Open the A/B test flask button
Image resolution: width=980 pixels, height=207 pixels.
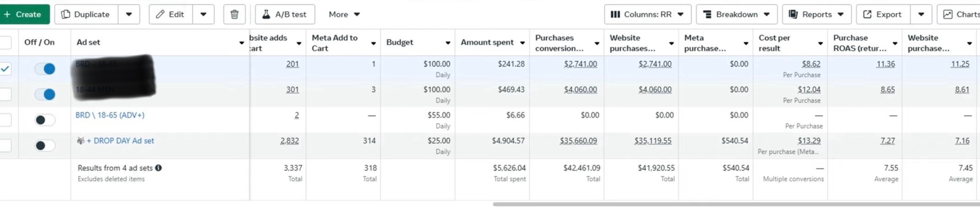tap(284, 14)
